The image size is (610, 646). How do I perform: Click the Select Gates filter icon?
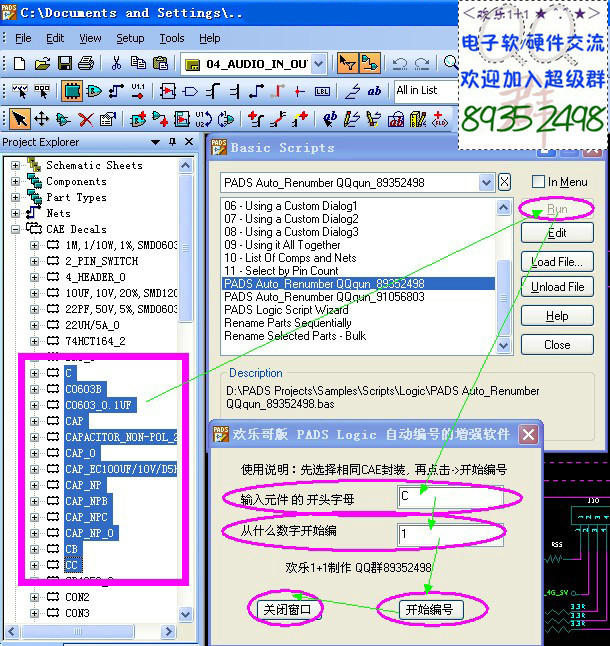tap(94, 91)
